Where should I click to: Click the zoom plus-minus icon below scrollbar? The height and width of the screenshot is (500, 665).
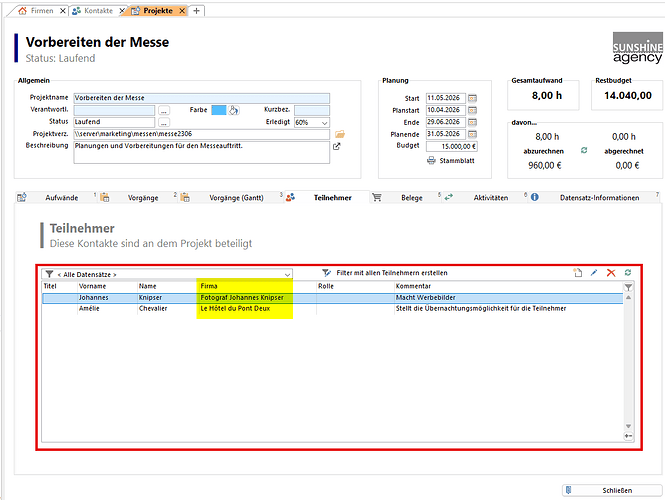(x=628, y=436)
